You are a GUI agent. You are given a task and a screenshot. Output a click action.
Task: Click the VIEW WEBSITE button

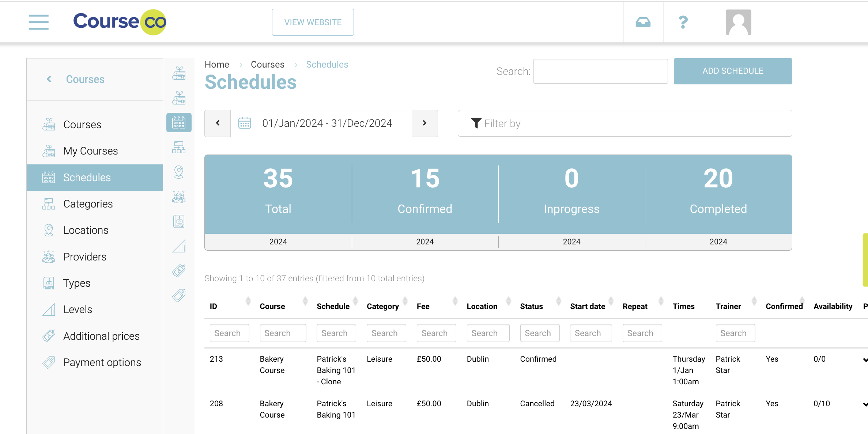(313, 22)
